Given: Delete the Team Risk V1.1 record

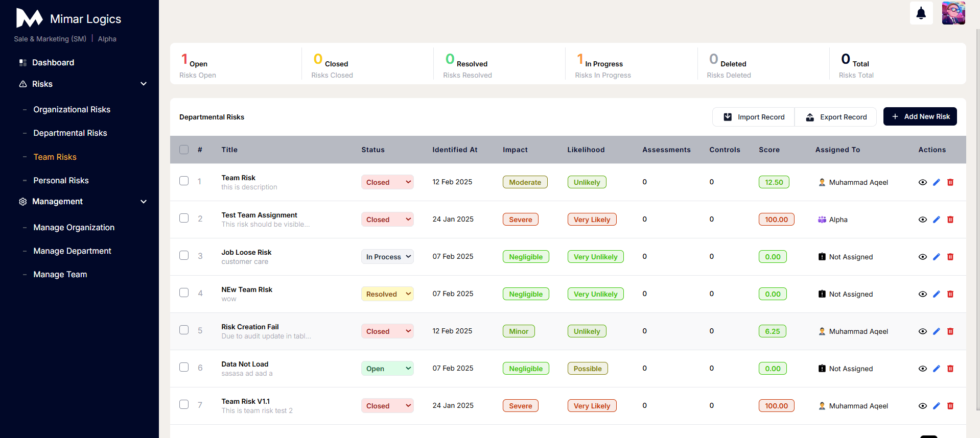Looking at the screenshot, I should tap(950, 406).
